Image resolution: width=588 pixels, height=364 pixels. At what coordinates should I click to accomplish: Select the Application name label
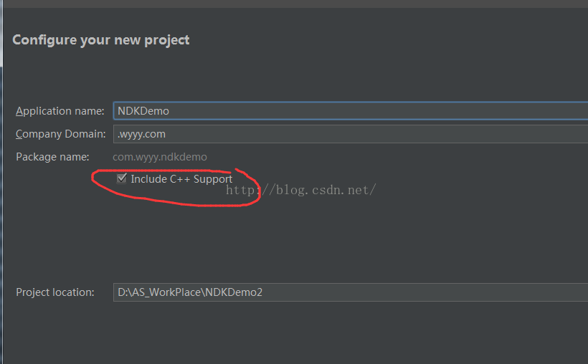pos(60,111)
